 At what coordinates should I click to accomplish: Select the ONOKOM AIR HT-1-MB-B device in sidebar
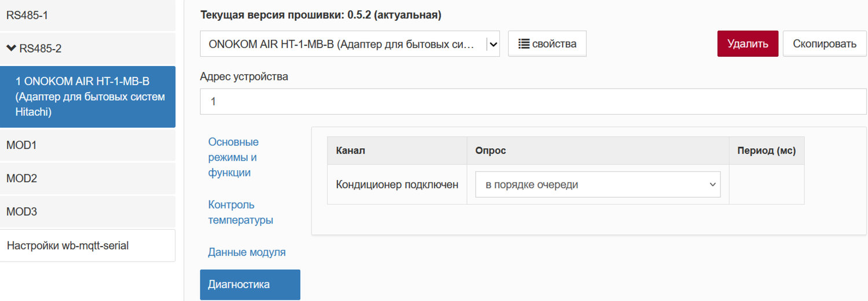click(87, 97)
